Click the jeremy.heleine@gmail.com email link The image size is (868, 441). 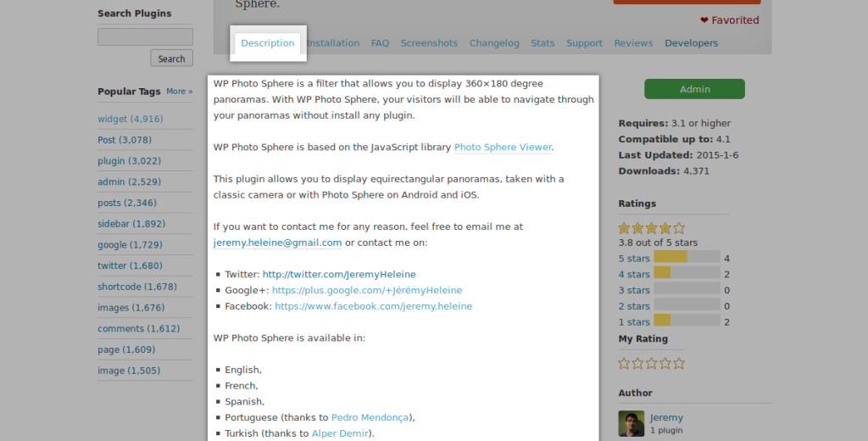coord(277,243)
